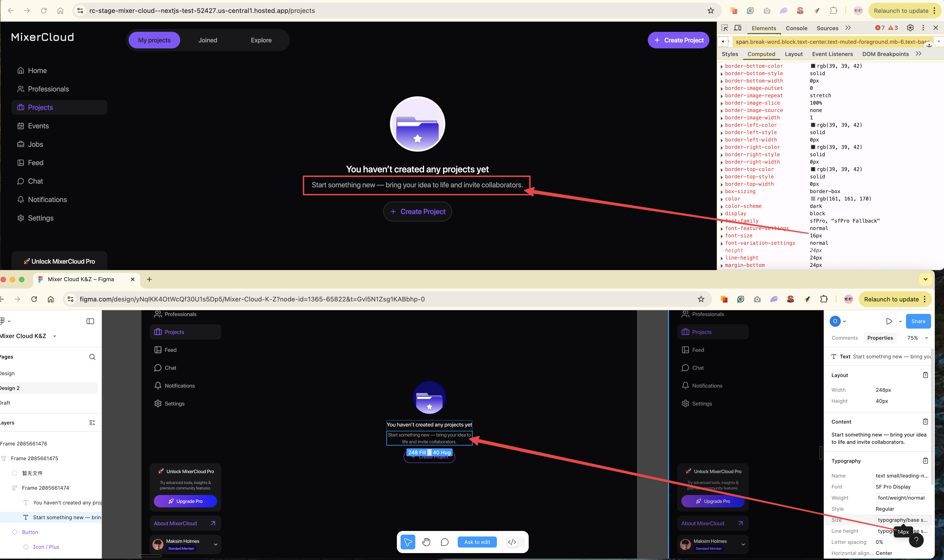Expand the border-bottom-color computed property
The height and width of the screenshot is (560, 944).
[722, 66]
